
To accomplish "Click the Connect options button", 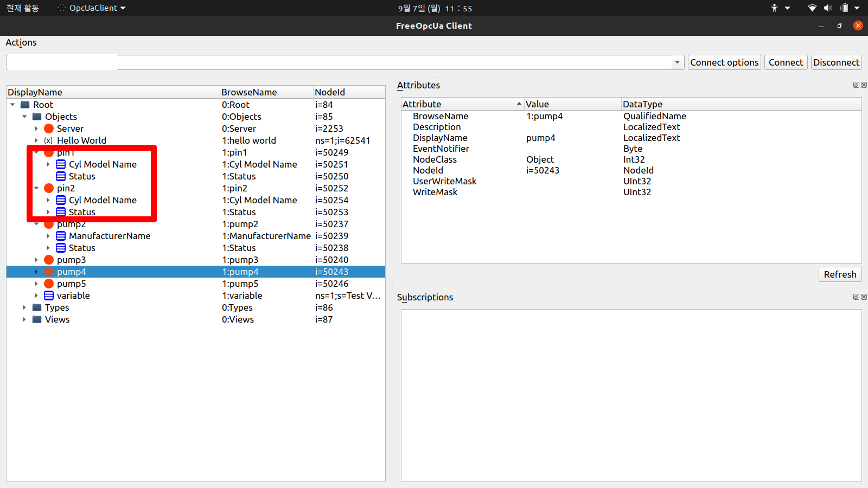I will click(x=724, y=62).
